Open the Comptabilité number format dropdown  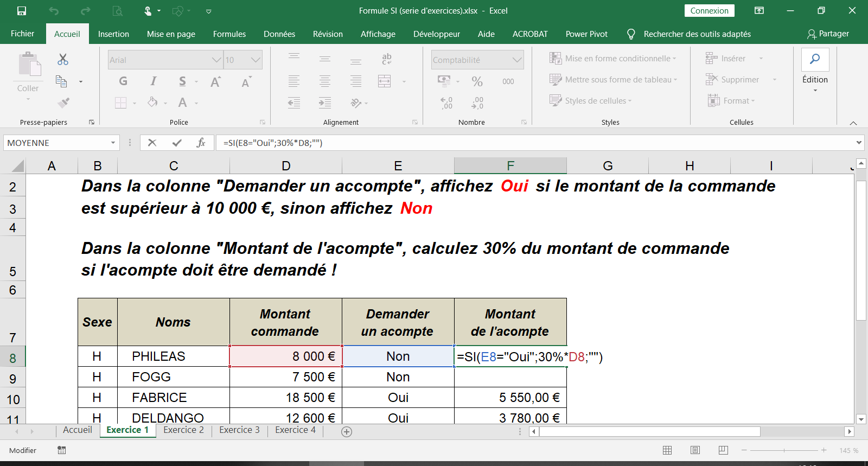(x=517, y=60)
